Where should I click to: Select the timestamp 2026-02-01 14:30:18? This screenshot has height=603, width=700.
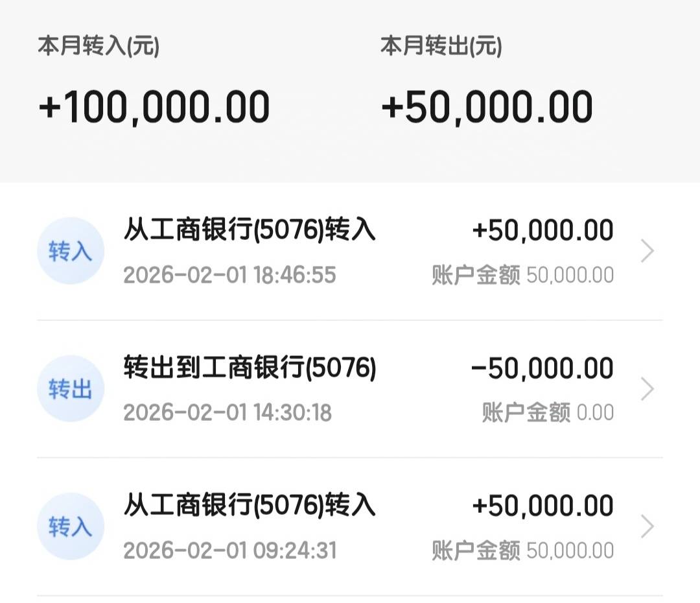pyautogui.click(x=227, y=412)
